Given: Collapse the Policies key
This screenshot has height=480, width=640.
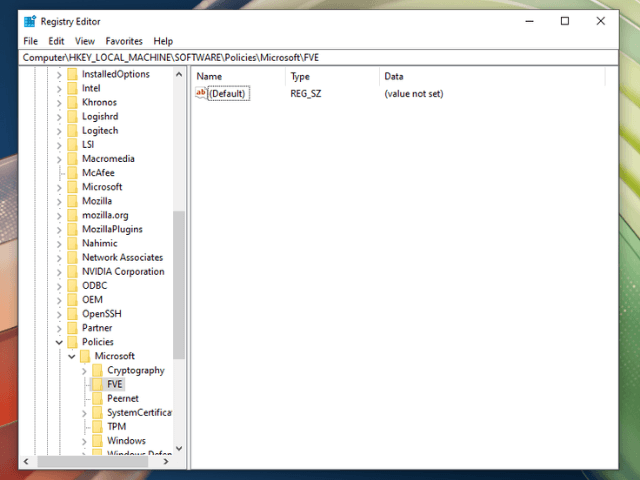Looking at the screenshot, I should click(x=59, y=342).
